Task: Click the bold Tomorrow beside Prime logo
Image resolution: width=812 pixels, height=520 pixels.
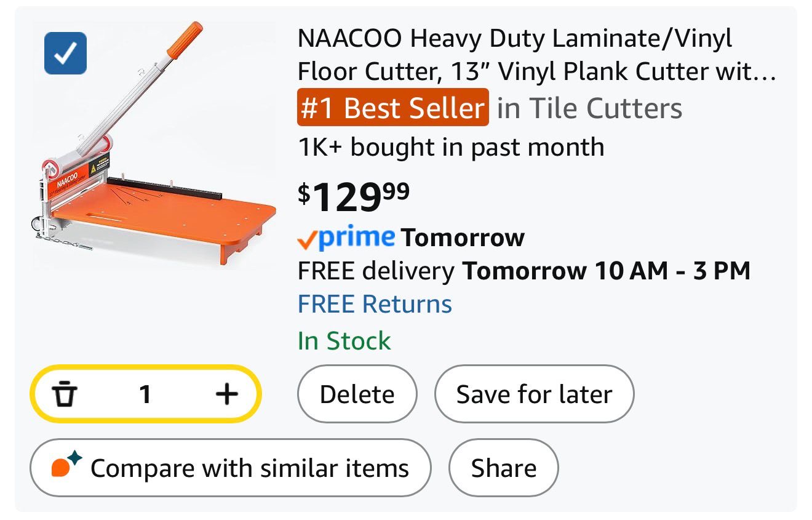Action: click(463, 238)
